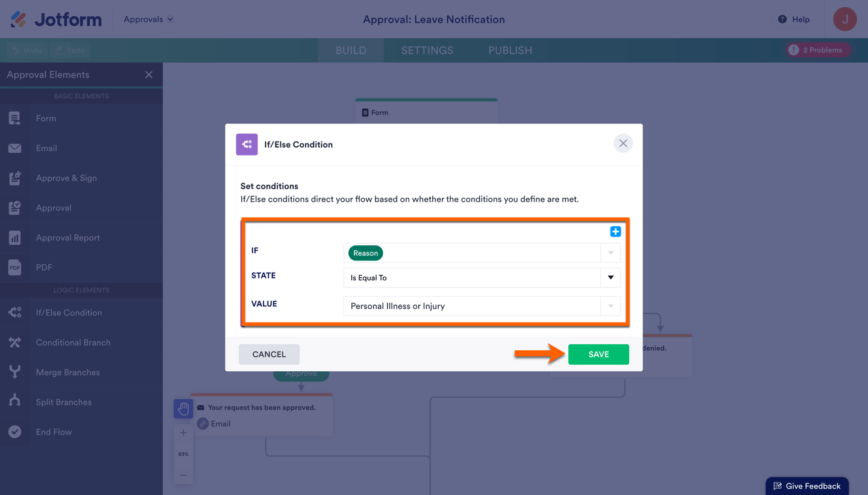
Task: Click the Merge Branches icon
Action: (15, 372)
